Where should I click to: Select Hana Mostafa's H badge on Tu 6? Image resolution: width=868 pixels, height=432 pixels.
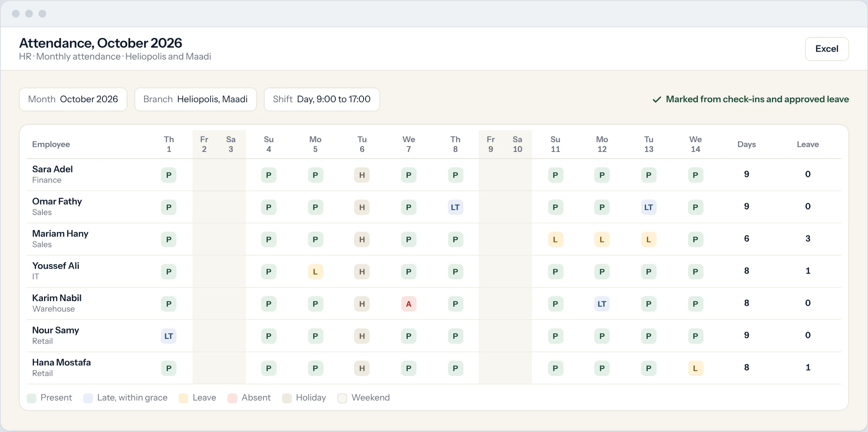[x=362, y=368]
